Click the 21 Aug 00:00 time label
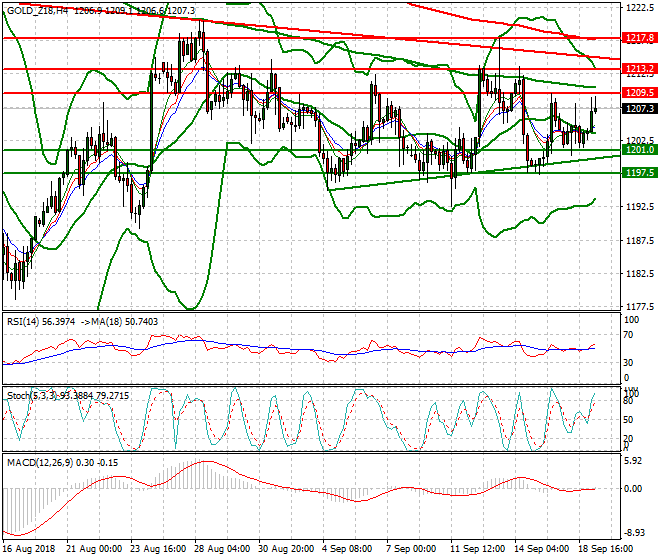The height and width of the screenshot is (560, 660). pos(94,549)
